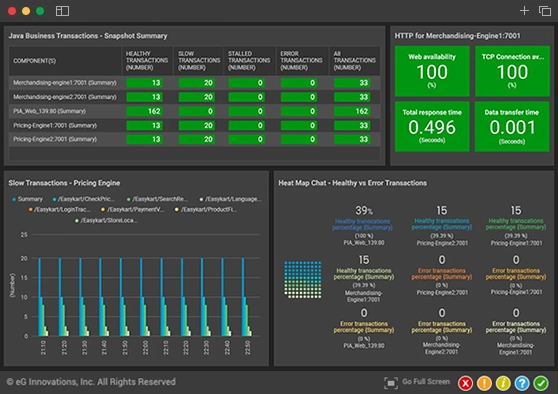Click the Go Full Screen link

426,382
